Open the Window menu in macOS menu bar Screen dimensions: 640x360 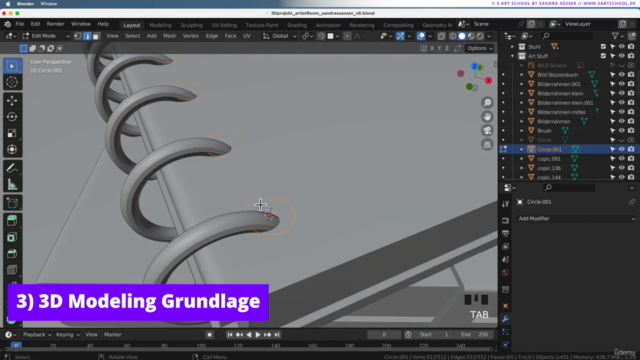tap(49, 4)
